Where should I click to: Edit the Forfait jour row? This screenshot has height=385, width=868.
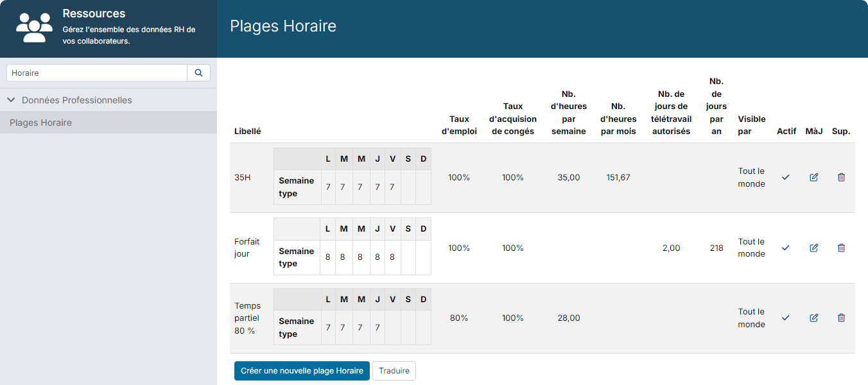click(x=814, y=248)
